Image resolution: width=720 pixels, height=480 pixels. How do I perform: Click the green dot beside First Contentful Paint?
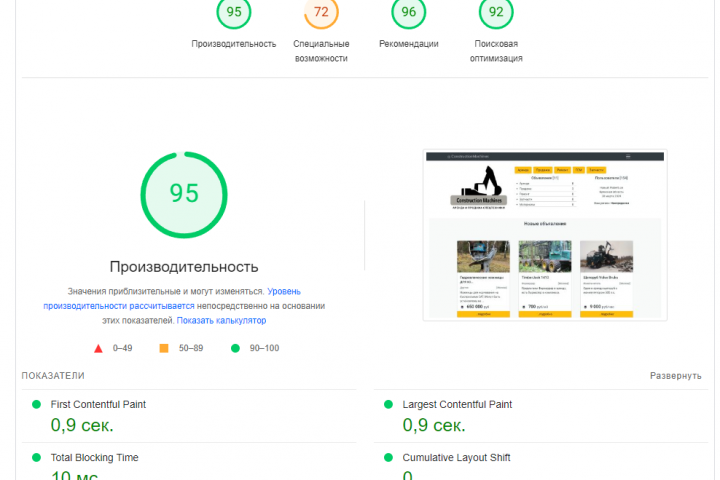pos(36,404)
